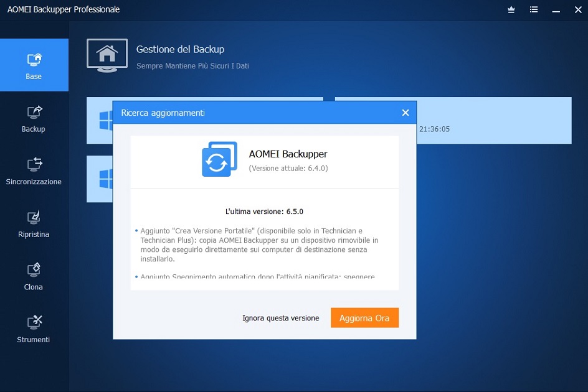Select Ripristina in the sidebar

coord(34,225)
